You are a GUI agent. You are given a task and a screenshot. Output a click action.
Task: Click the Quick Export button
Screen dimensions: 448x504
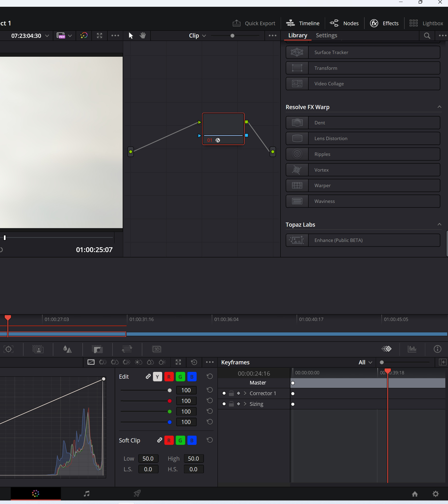click(254, 23)
